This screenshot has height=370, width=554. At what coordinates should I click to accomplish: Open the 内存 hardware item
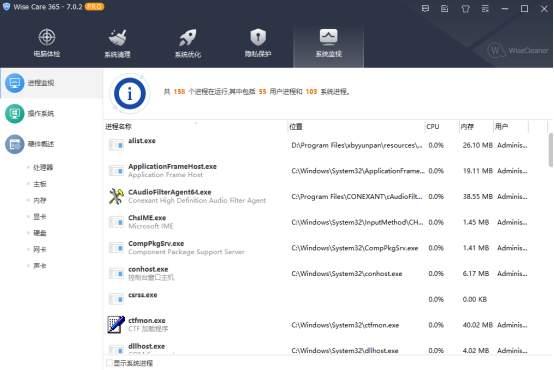(x=40, y=200)
